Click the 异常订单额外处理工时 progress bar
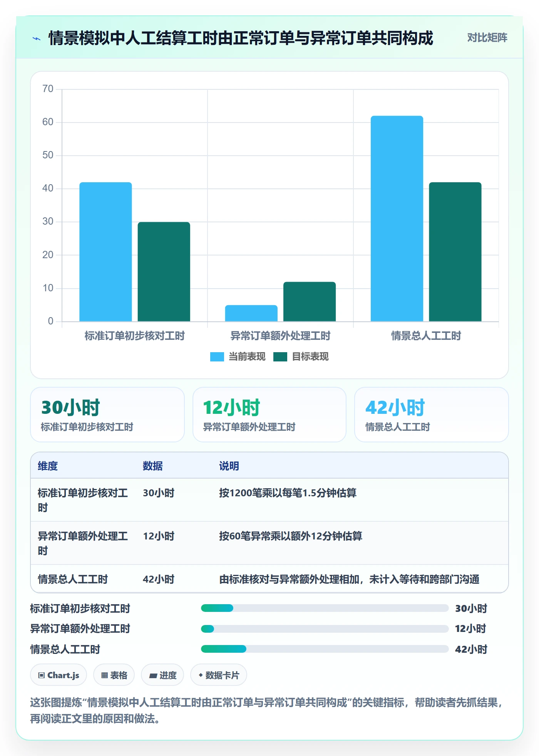 (325, 629)
